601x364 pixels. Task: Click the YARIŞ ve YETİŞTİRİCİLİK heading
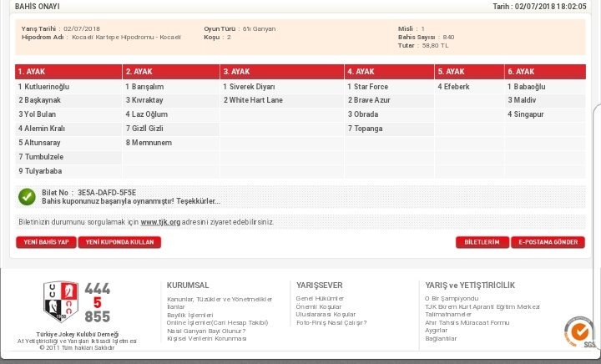470,286
